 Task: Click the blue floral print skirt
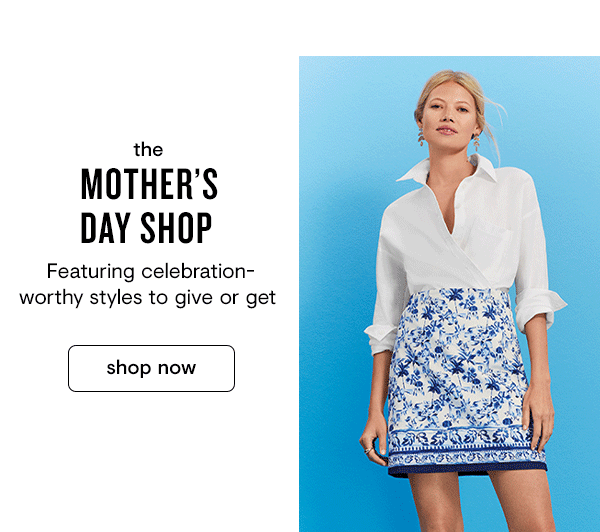pos(465,383)
